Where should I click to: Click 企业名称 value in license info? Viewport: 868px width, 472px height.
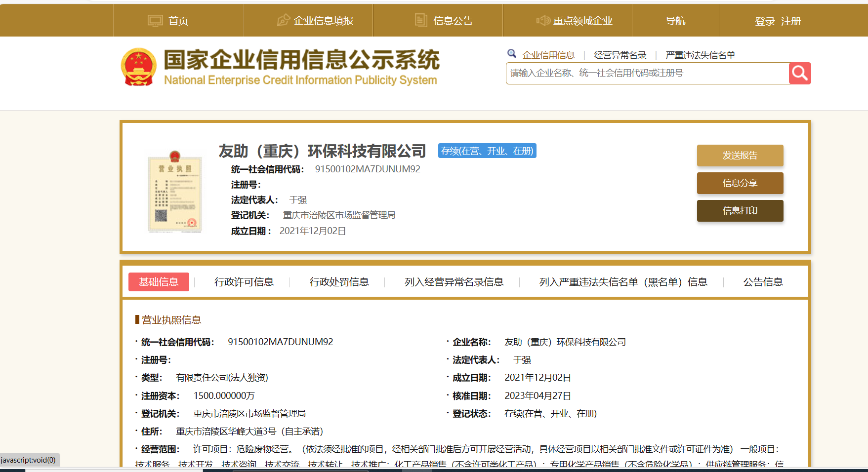click(x=565, y=342)
